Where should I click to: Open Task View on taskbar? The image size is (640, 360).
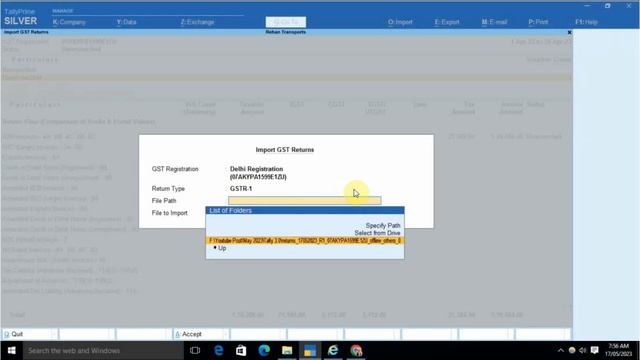[195, 351]
